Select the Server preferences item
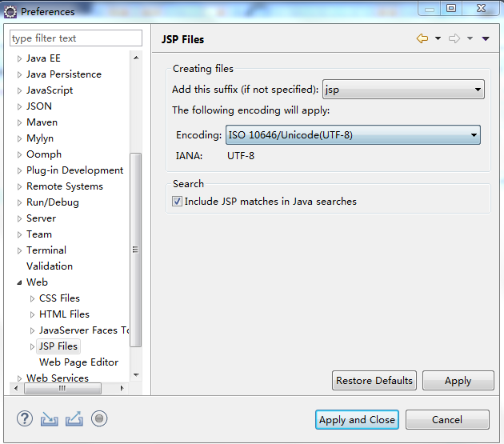 click(x=41, y=218)
